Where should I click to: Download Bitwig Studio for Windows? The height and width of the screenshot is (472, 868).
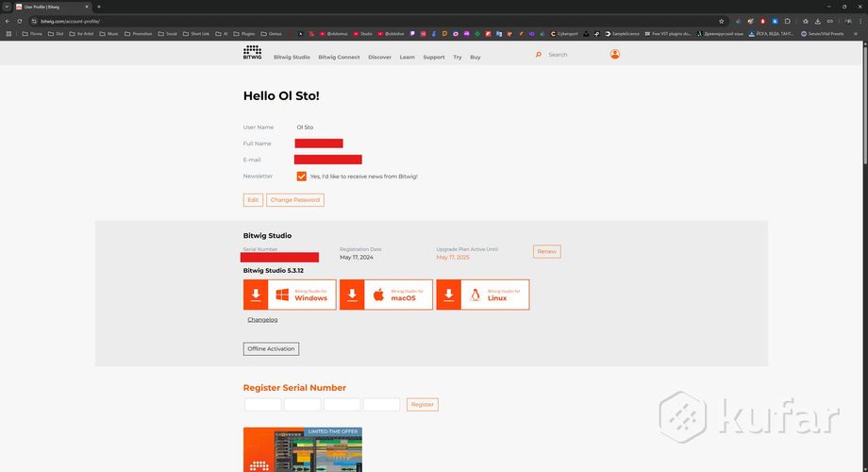pyautogui.click(x=290, y=295)
